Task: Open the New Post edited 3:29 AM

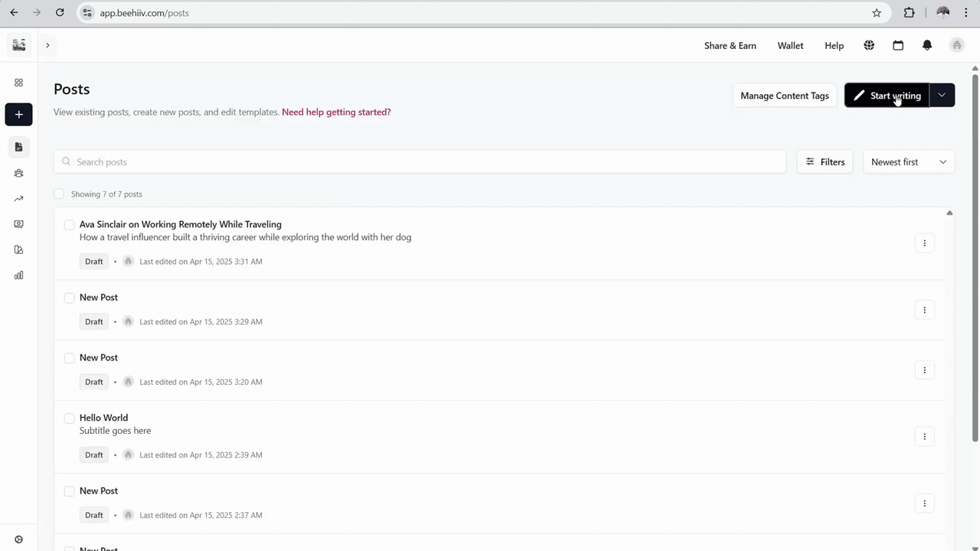Action: click(x=99, y=297)
